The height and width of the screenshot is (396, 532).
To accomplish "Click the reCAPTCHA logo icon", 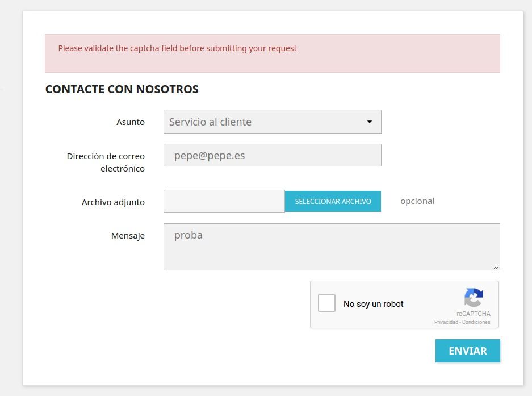I will click(474, 297).
